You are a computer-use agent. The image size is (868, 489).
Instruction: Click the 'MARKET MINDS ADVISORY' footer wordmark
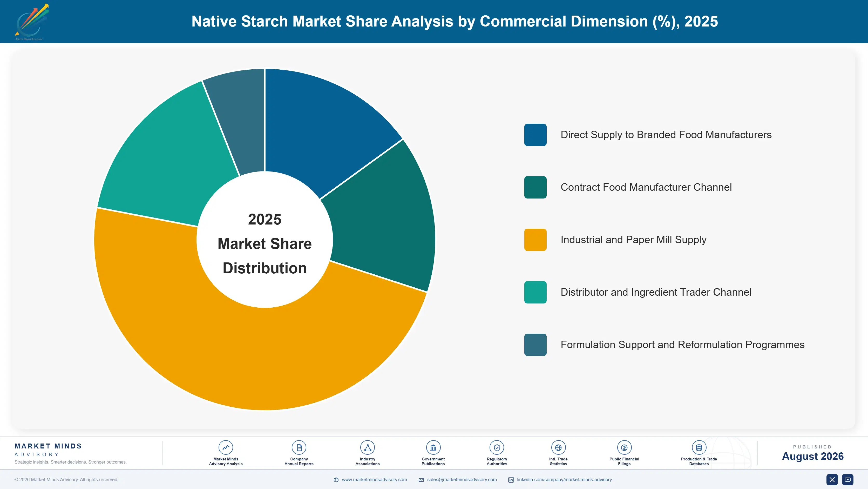tap(48, 450)
